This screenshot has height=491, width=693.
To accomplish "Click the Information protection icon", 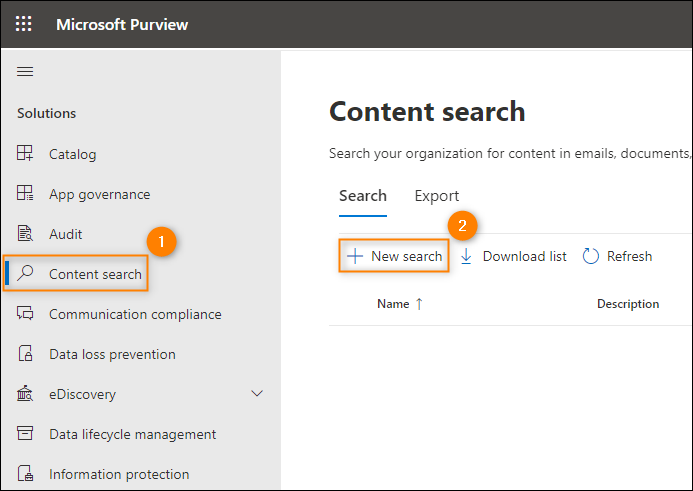I will coord(25,474).
